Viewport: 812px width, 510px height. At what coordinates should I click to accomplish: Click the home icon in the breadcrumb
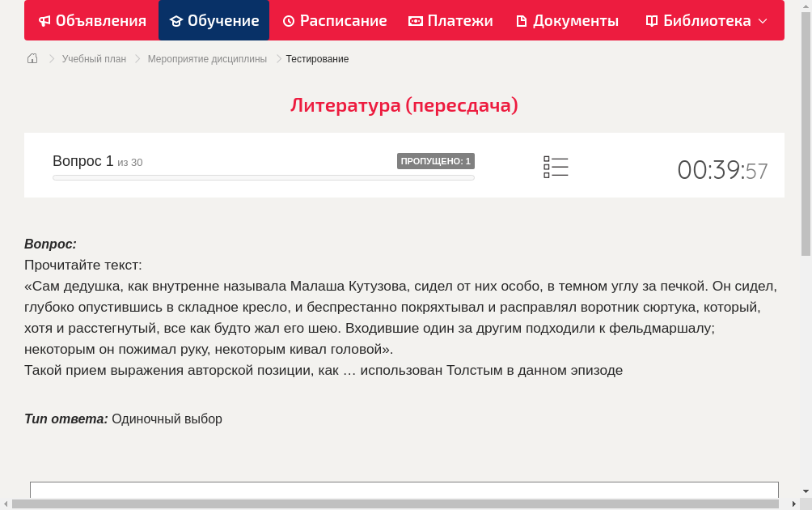[x=32, y=58]
